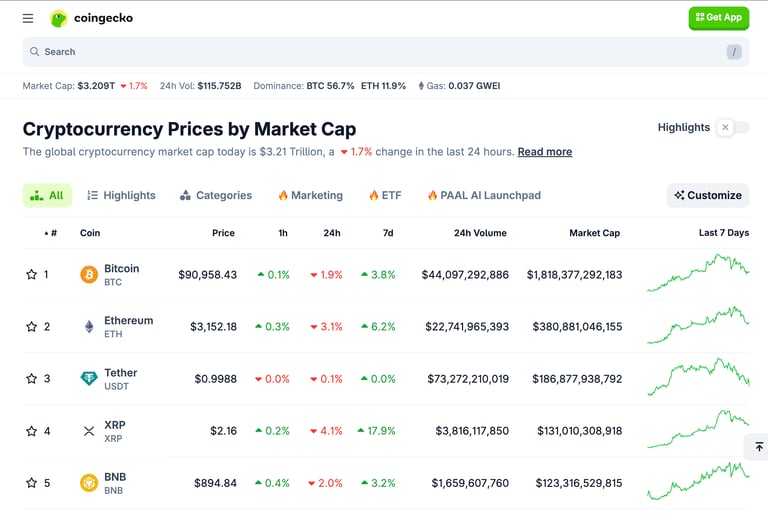The image size is (768, 513).
Task: Follow the Read more link
Action: click(545, 152)
